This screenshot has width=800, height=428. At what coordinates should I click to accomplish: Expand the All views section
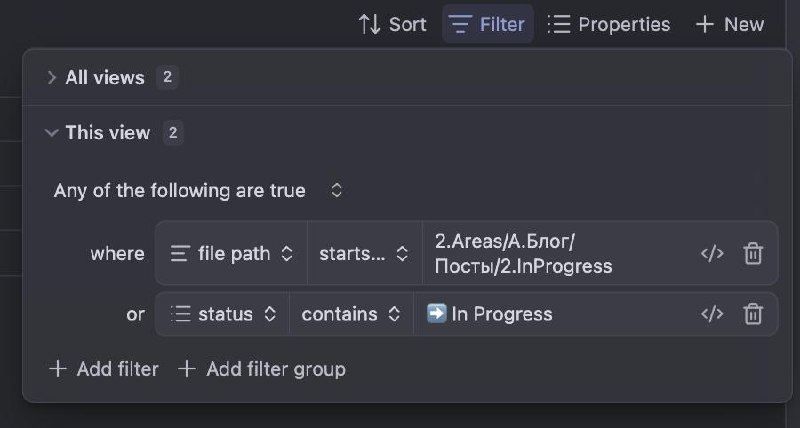coord(52,78)
